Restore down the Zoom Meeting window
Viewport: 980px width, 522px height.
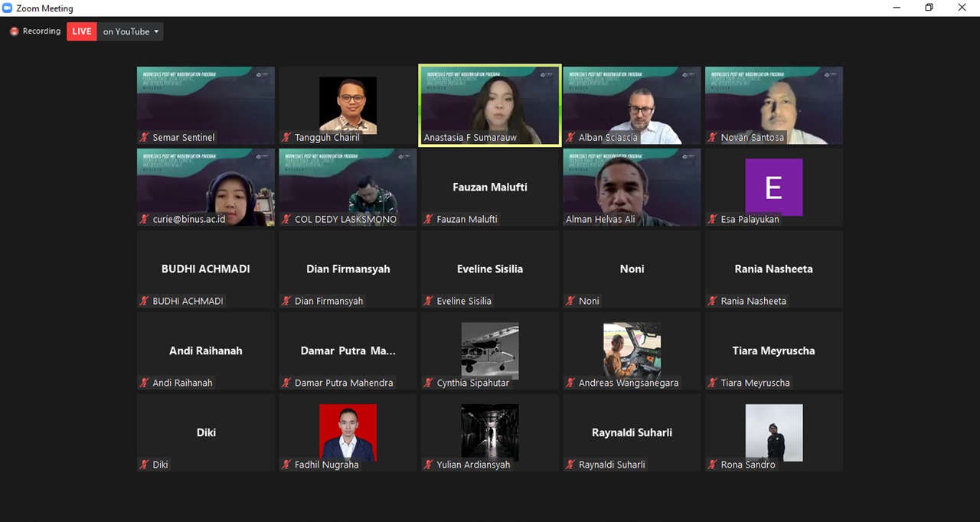click(x=929, y=8)
